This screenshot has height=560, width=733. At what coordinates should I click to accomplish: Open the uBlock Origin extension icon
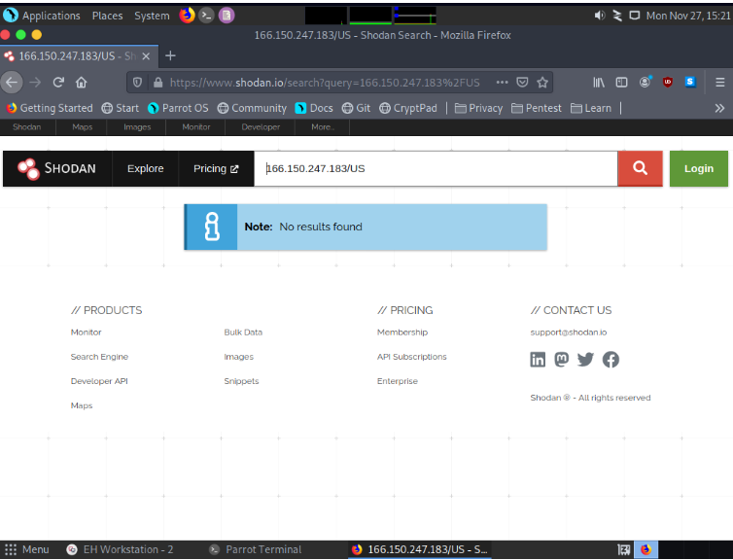[668, 83]
